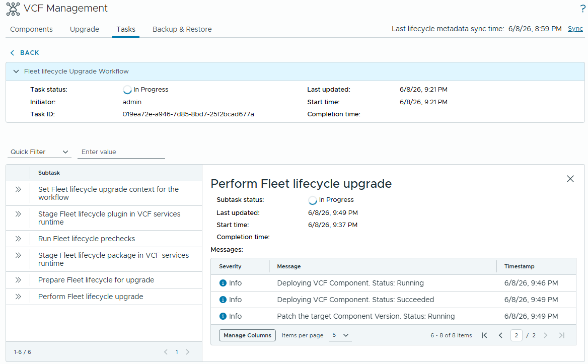588x364 pixels.
Task: Click info icon for 'Status: Succeeded' message
Action: 223,300
